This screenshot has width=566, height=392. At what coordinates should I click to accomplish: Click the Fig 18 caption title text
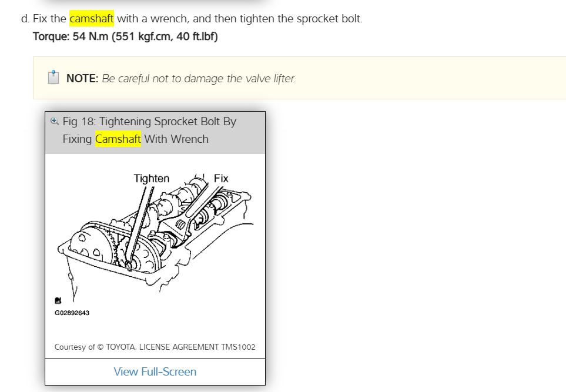coord(149,122)
